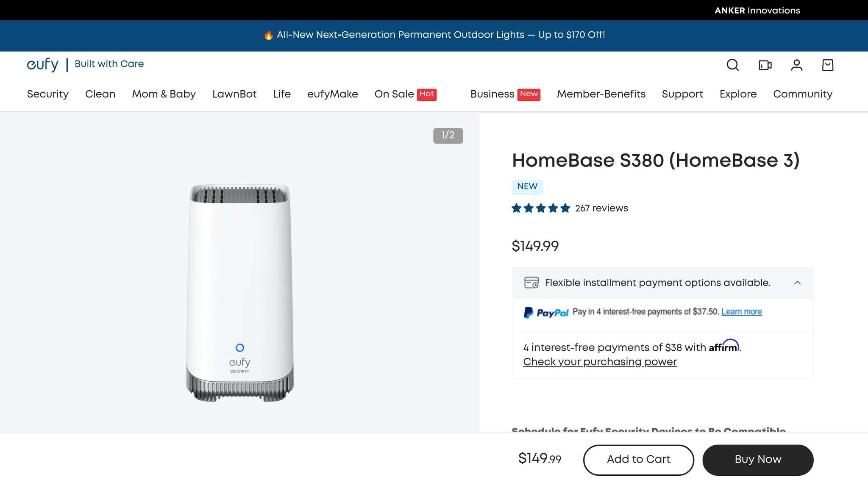The height and width of the screenshot is (488, 868).
Task: Click the eufy logo
Action: pyautogui.click(x=43, y=64)
